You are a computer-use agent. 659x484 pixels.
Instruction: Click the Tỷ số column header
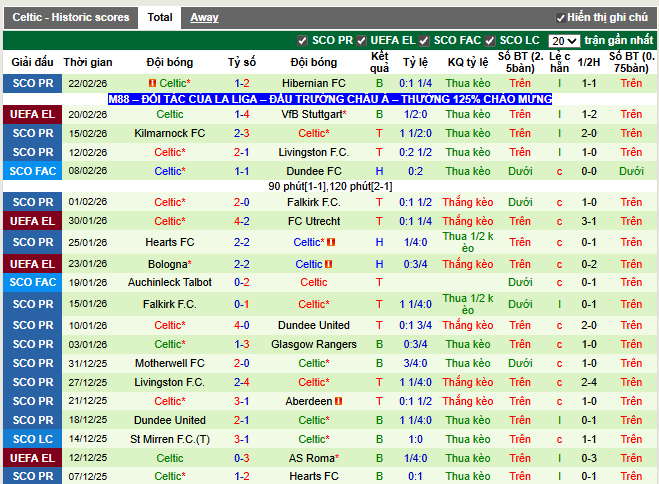pos(242,62)
